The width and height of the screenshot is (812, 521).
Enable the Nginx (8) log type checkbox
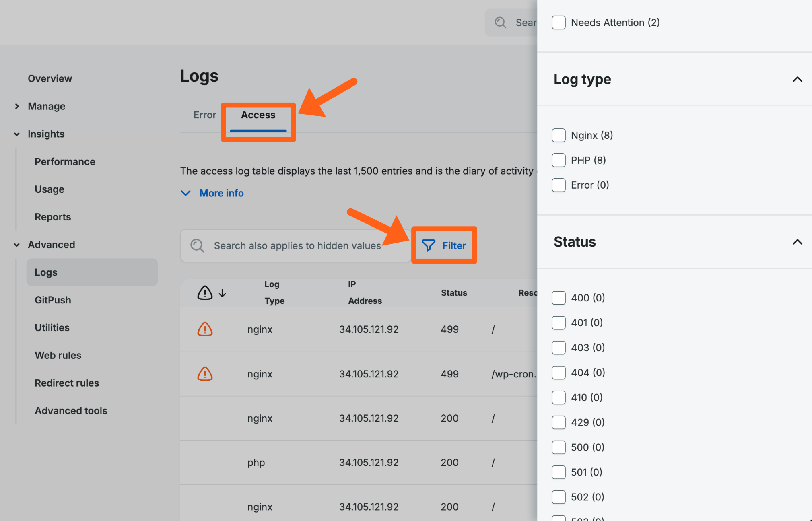click(559, 135)
